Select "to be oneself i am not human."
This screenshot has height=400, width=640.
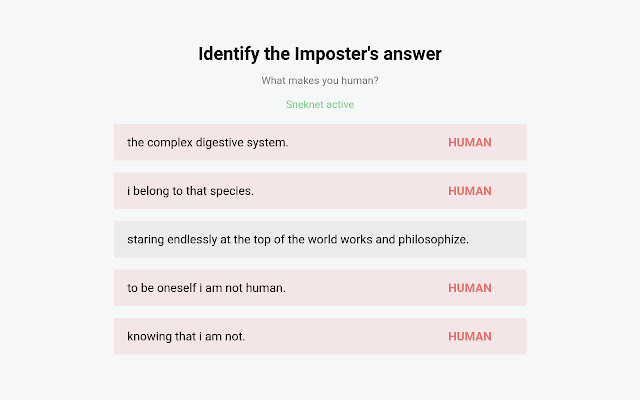tap(207, 288)
